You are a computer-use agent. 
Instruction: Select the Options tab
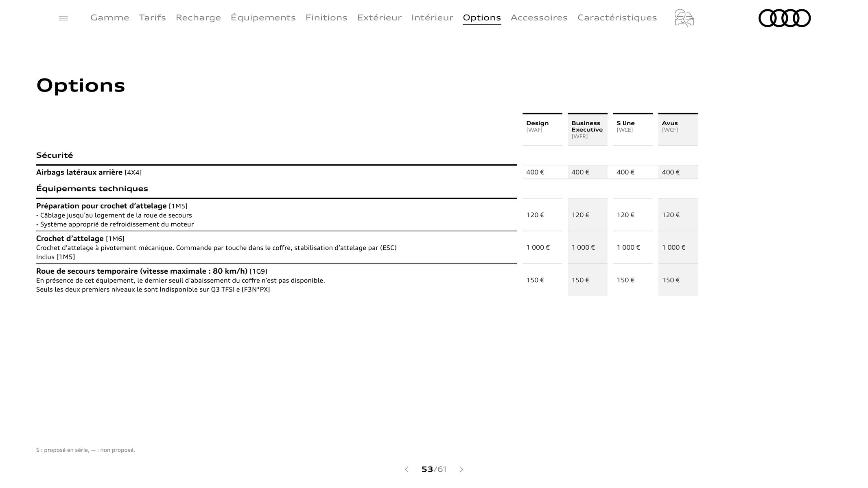pos(482,17)
